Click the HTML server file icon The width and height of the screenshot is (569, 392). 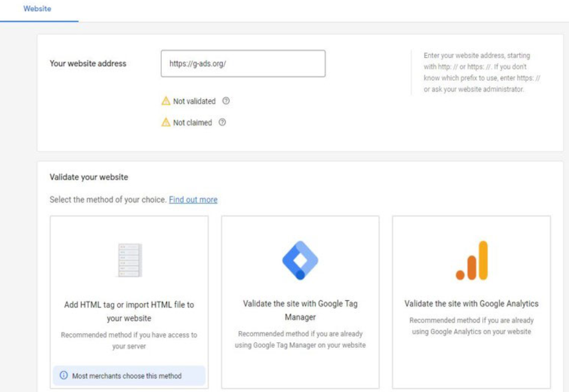click(x=129, y=260)
